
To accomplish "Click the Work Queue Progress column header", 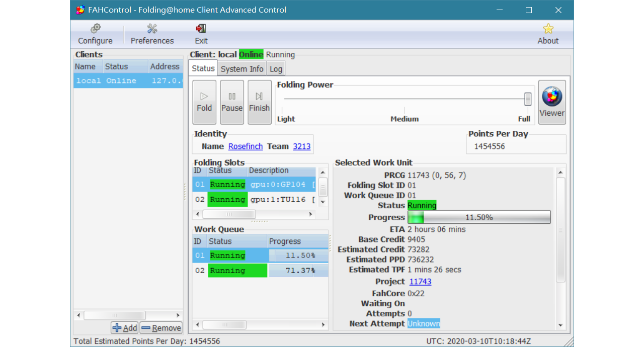I will coord(298,241).
